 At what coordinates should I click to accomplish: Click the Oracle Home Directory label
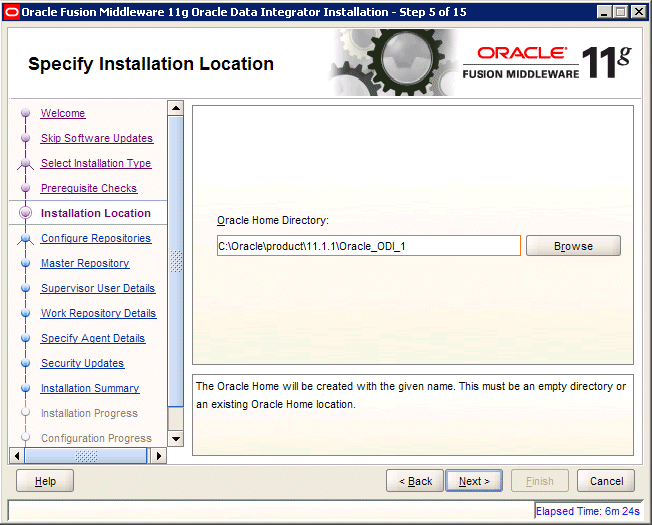273,220
